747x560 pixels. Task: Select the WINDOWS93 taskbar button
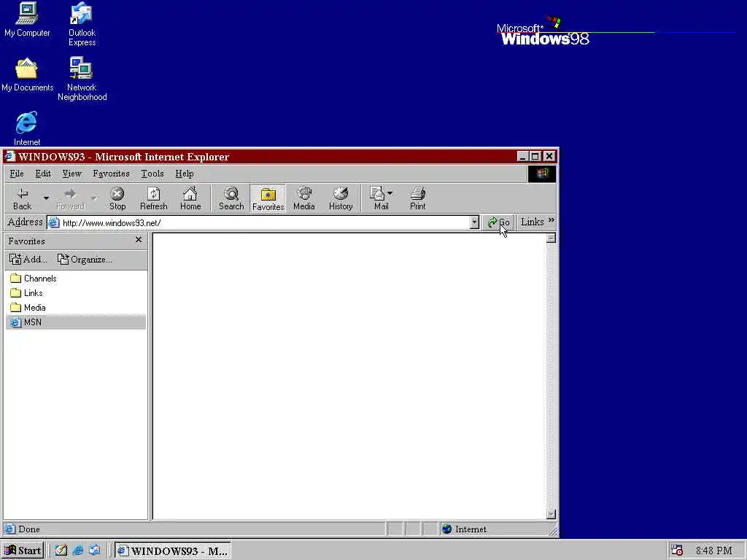[173, 551]
